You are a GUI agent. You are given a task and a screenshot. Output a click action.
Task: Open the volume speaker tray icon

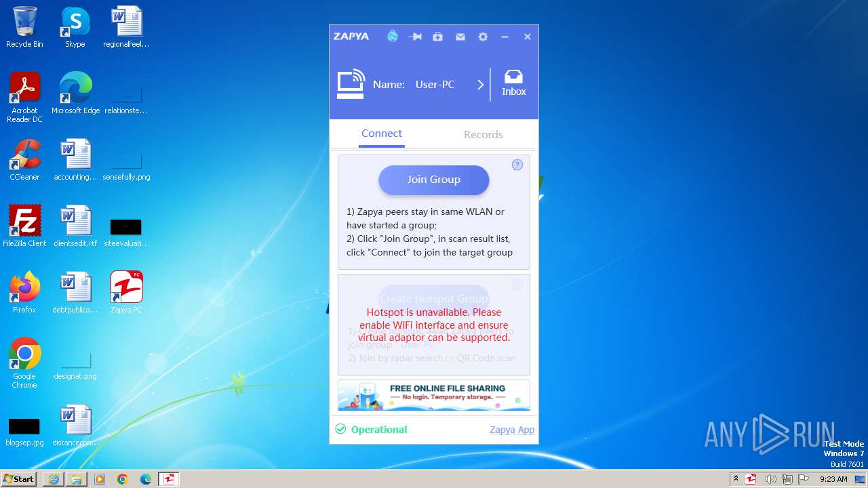(x=770, y=479)
